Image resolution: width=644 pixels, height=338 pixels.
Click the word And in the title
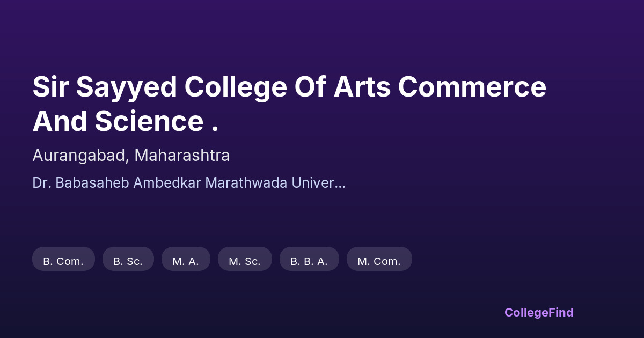point(60,122)
